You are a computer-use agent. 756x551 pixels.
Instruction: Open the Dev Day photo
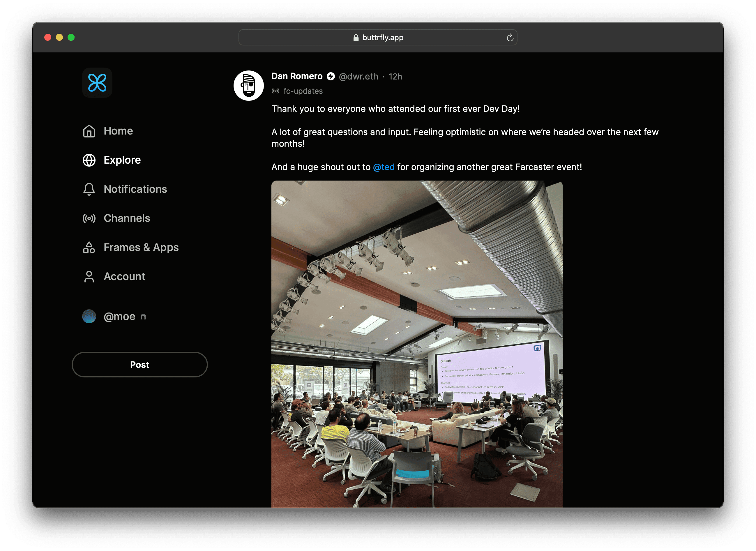pyautogui.click(x=416, y=344)
